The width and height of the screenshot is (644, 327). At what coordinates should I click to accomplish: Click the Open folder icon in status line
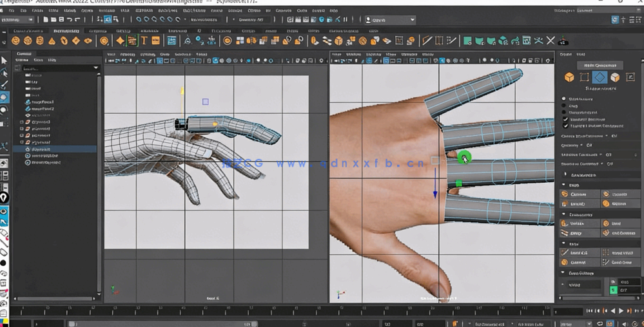54,19
